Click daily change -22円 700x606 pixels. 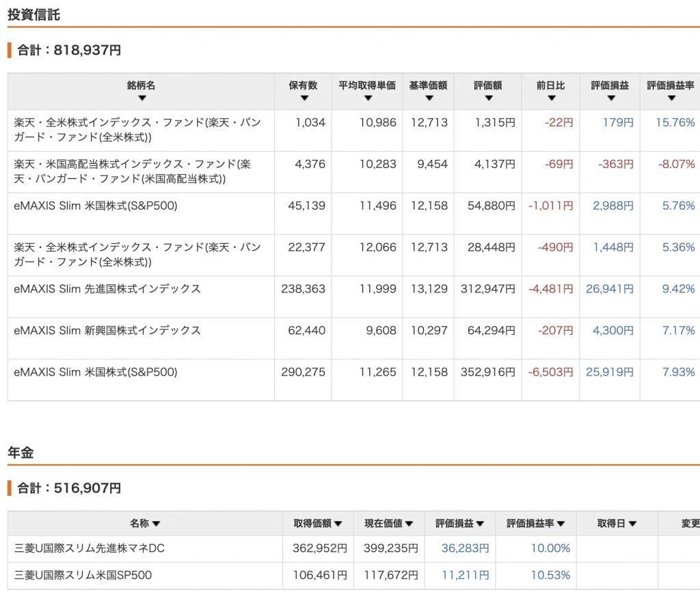(x=559, y=123)
